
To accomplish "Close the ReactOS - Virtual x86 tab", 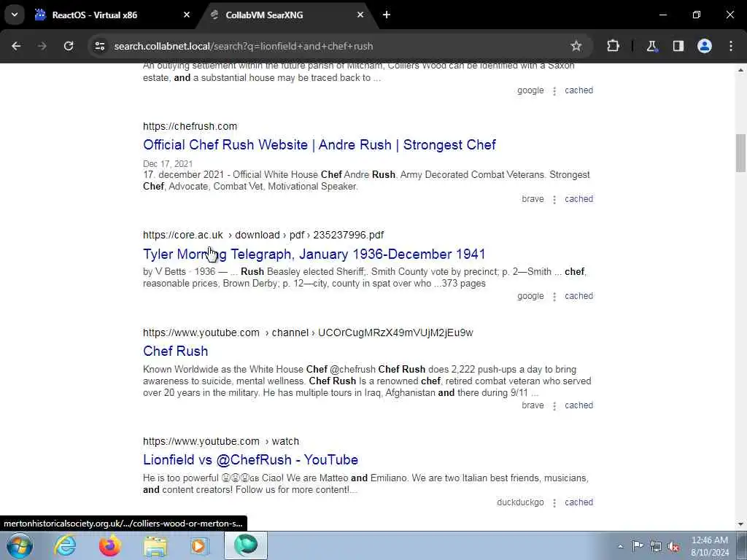I will [x=187, y=15].
